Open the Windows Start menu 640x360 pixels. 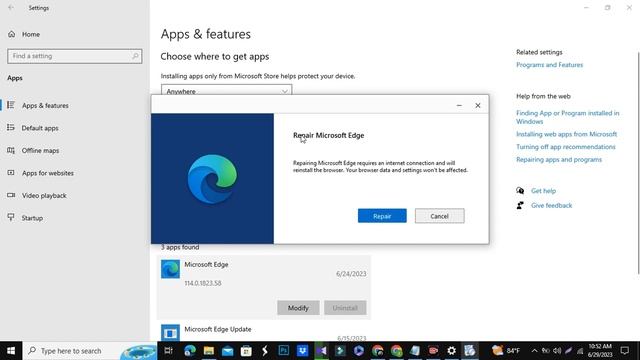11,351
